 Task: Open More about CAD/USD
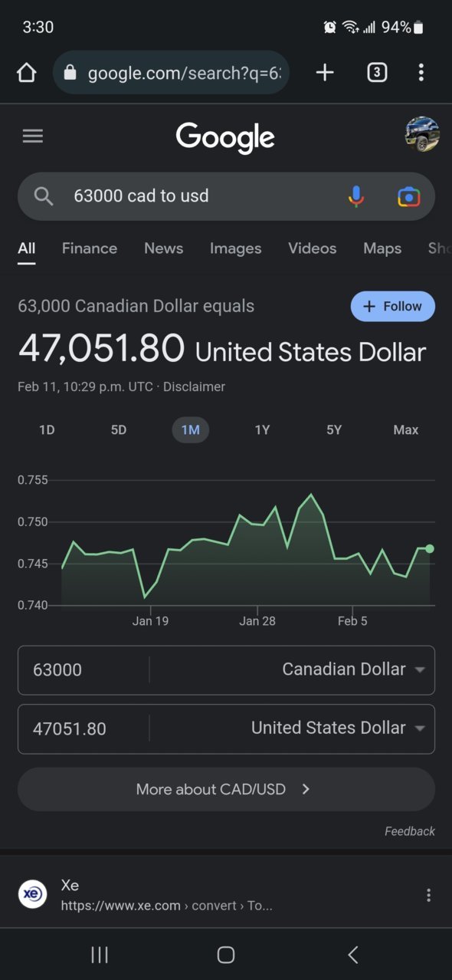click(226, 789)
